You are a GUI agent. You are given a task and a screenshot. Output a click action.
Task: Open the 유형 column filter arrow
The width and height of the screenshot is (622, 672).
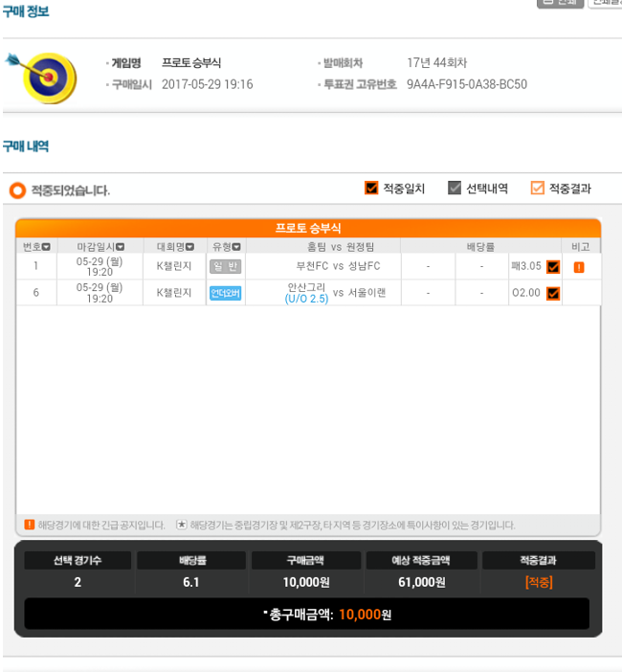pyautogui.click(x=236, y=247)
